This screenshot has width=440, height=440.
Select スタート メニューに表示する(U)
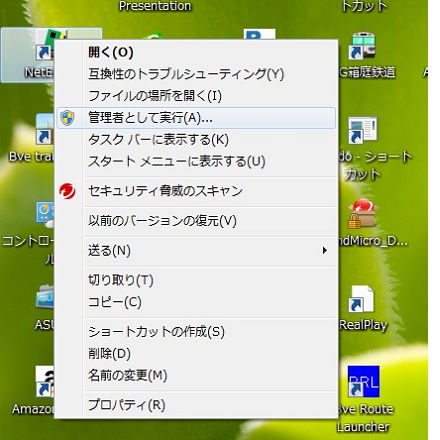point(196,161)
